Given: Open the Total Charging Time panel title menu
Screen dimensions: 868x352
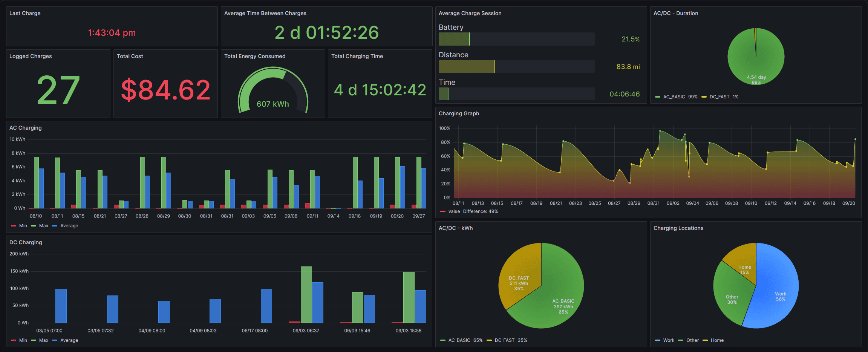Looking at the screenshot, I should (x=357, y=56).
